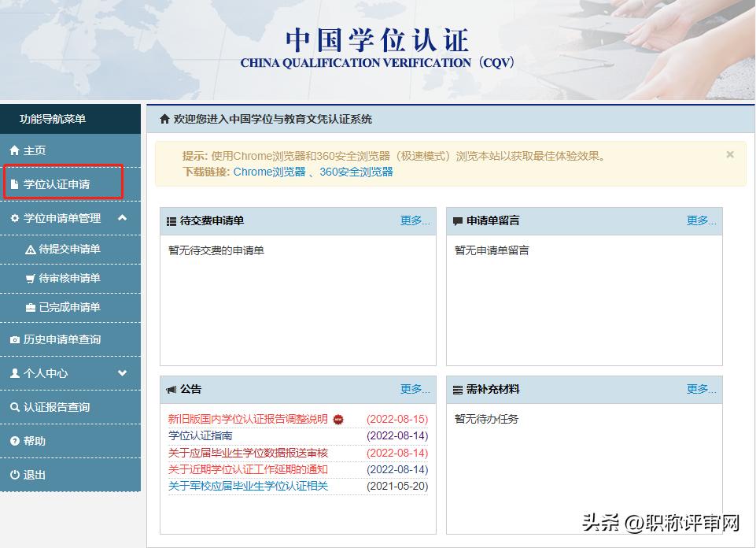This screenshot has height=548, width=756.
Task: Collapse the 学位申请单管理 section chevron
Action: pyautogui.click(x=122, y=218)
